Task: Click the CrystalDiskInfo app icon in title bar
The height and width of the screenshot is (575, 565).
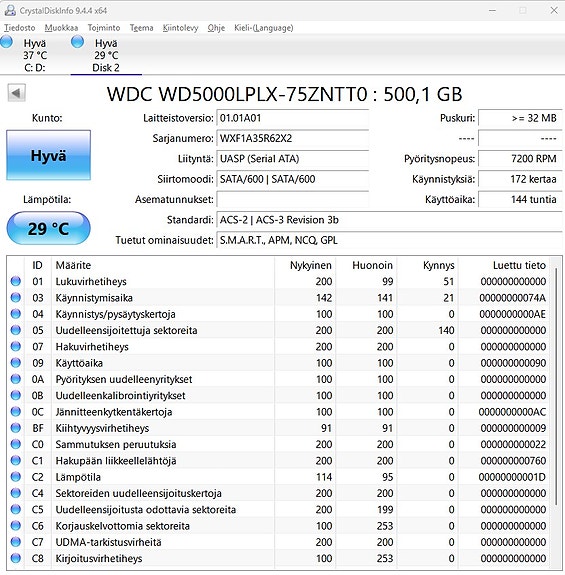Action: tap(10, 10)
